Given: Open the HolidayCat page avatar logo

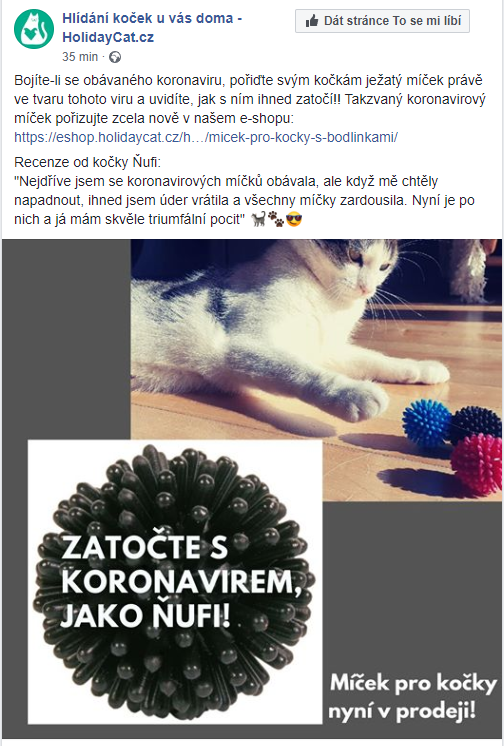Looking at the screenshot, I should tap(34, 29).
